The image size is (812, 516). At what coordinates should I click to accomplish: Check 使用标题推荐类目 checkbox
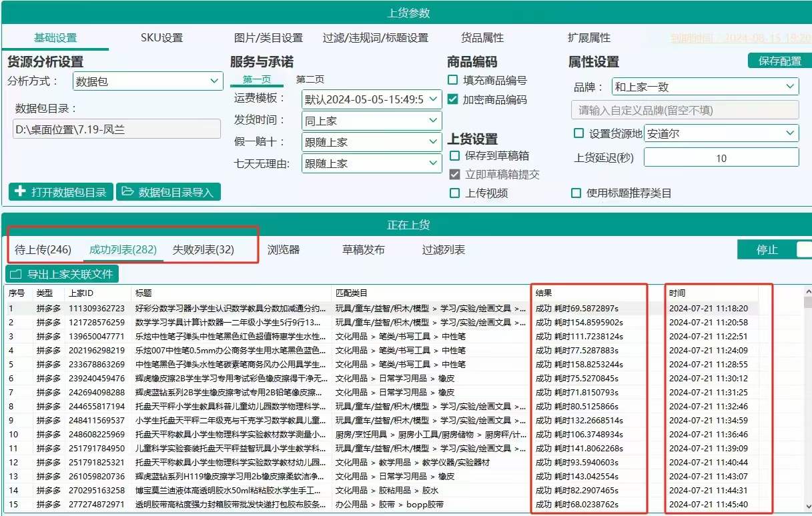click(576, 193)
